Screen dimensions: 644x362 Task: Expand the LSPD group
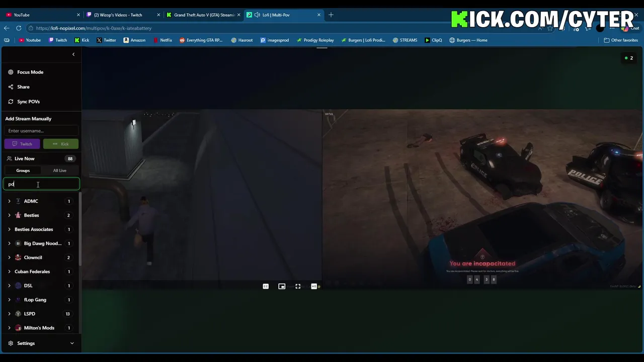(9, 314)
